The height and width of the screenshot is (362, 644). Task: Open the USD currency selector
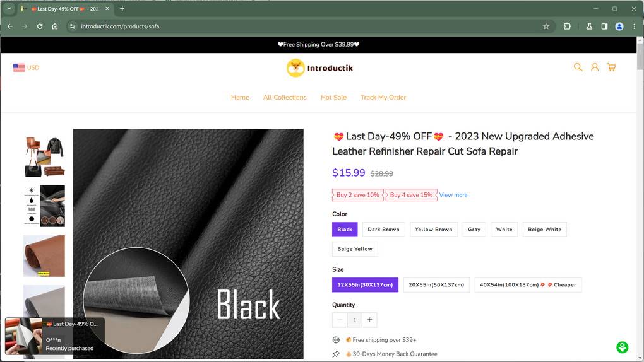(27, 67)
